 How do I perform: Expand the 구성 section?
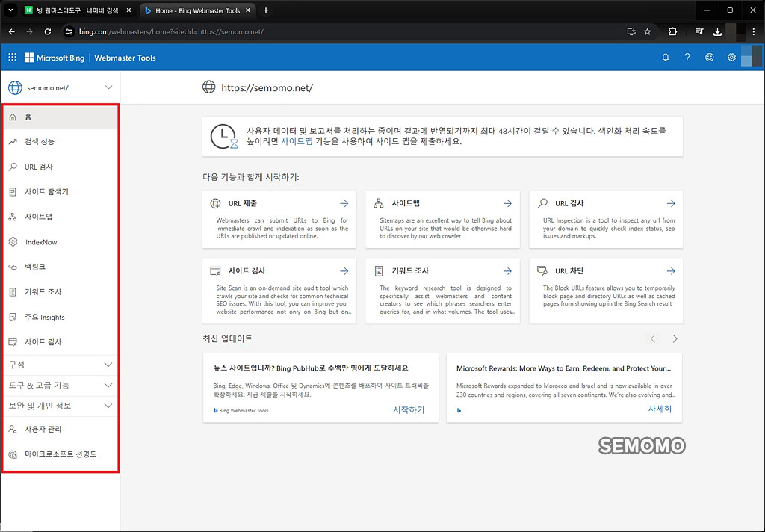point(61,365)
